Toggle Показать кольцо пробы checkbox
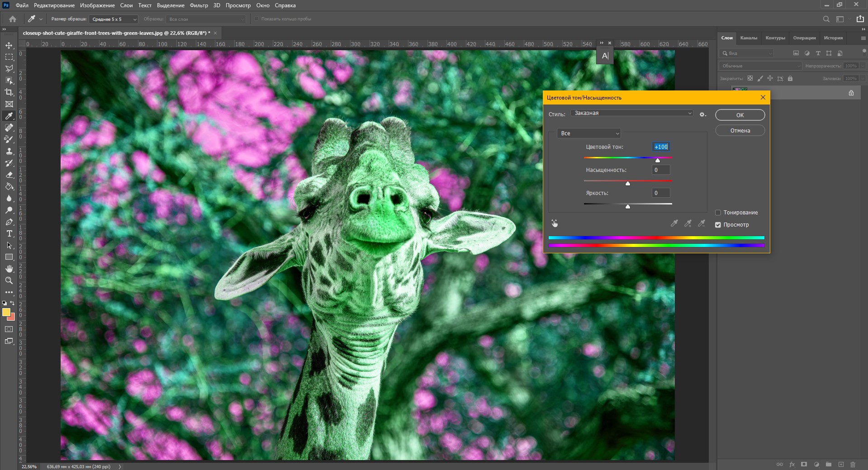 pyautogui.click(x=256, y=19)
